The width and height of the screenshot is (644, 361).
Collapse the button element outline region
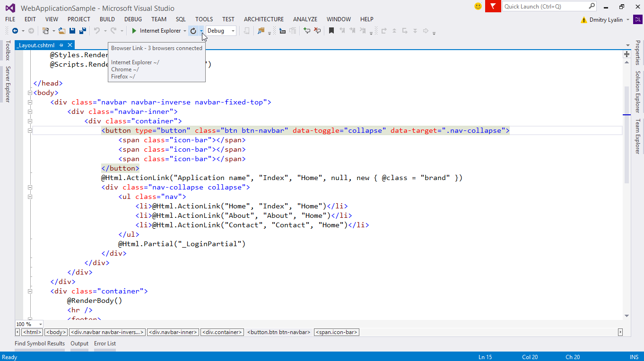[30, 130]
